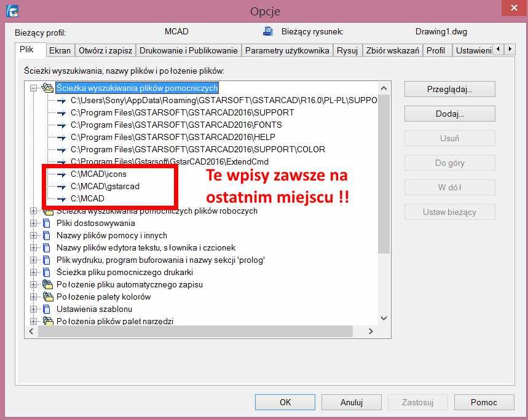Image resolution: width=528 pixels, height=420 pixels.
Task: Select the GSTARCAD2016\SUPPORT path entry
Action: pyautogui.click(x=182, y=112)
